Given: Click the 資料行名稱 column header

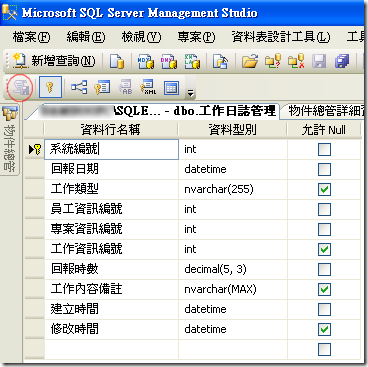Looking at the screenshot, I should pos(111,130).
